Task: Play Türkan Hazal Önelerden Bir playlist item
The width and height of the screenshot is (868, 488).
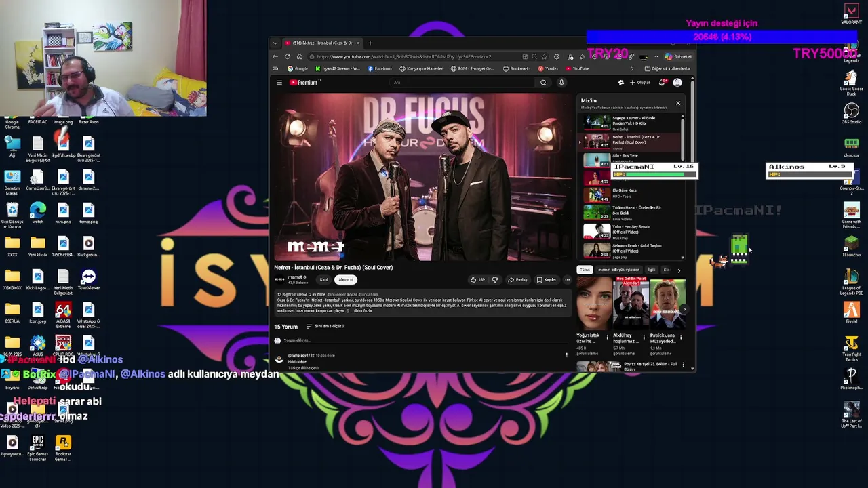Action: (x=631, y=212)
